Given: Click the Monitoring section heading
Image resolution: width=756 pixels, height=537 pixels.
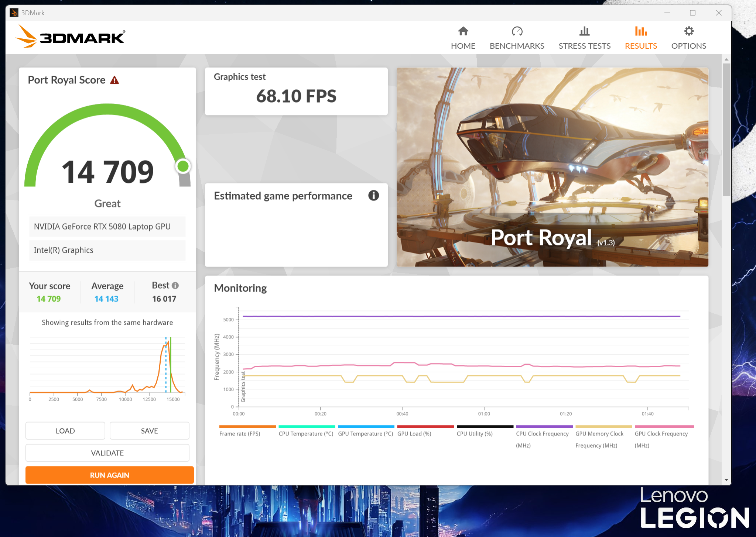Looking at the screenshot, I should coord(240,288).
